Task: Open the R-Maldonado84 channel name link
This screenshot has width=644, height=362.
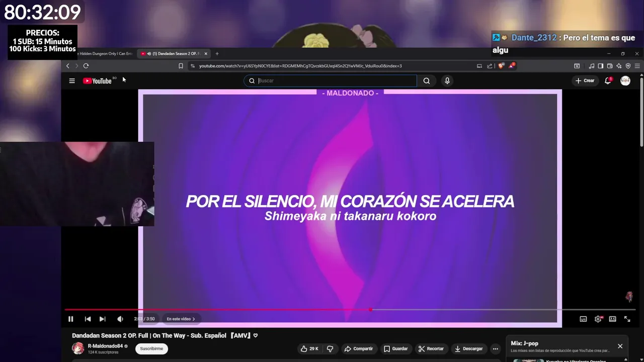Action: tap(105, 346)
